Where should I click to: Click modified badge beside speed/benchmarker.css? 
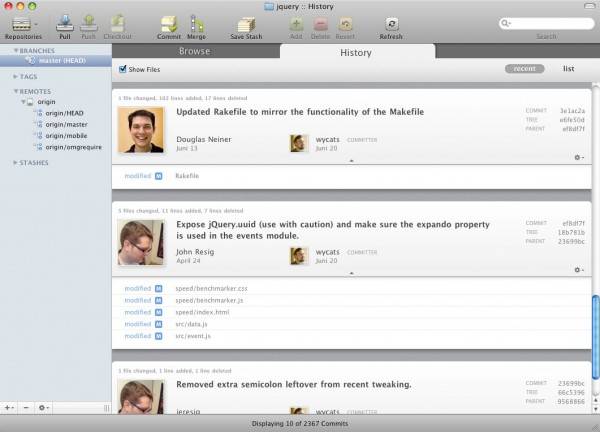158,289
